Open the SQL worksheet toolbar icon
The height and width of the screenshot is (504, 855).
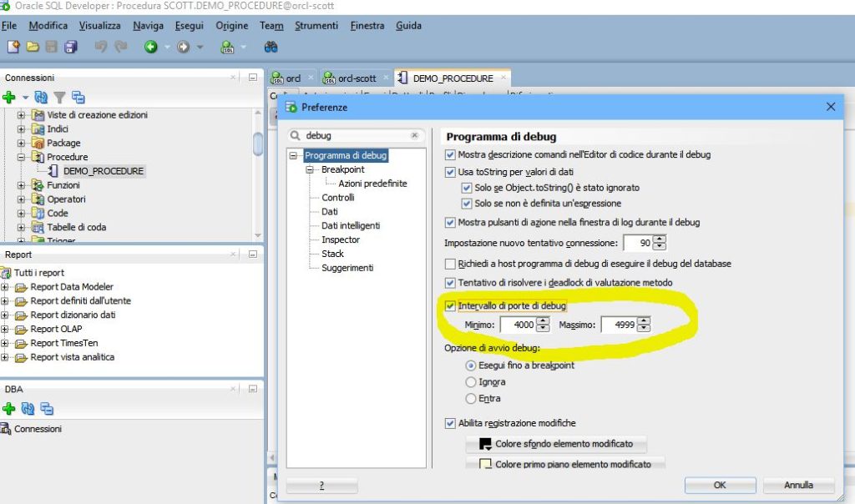(227, 47)
